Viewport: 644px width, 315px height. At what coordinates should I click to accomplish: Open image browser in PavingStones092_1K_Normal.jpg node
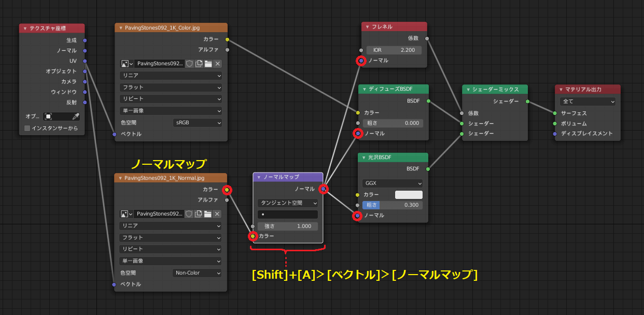127,214
